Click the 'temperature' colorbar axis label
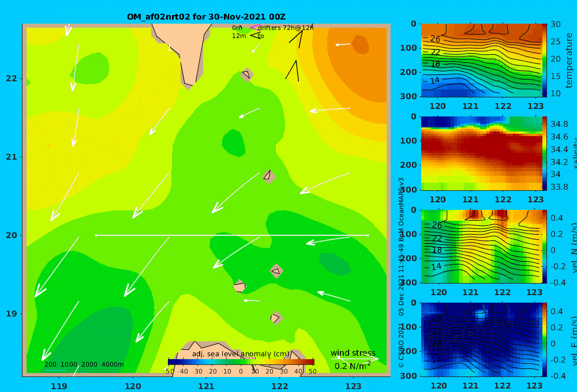Screen dimensions: 577x392 [569, 61]
